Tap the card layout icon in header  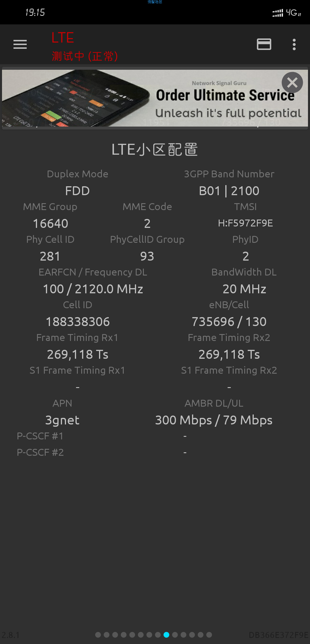264,44
